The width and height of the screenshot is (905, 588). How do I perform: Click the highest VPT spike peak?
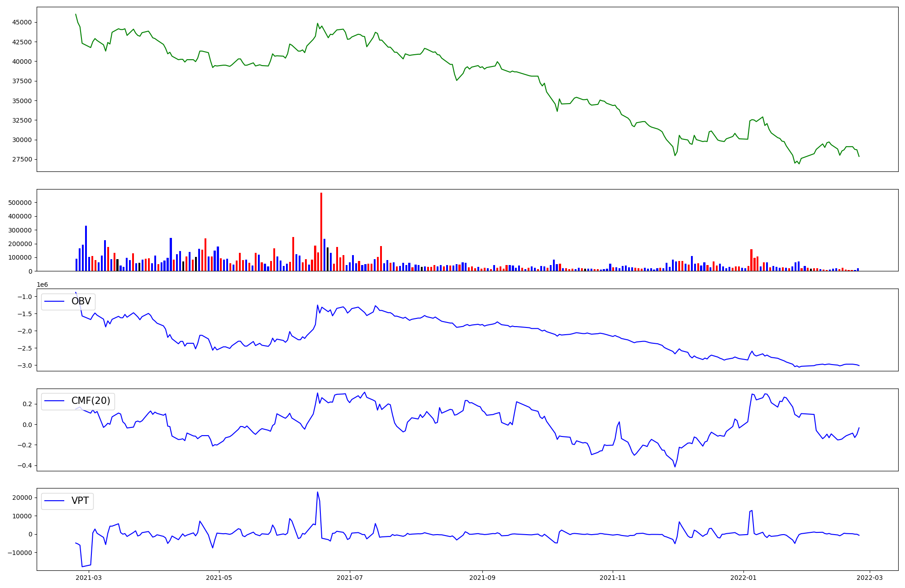point(317,492)
